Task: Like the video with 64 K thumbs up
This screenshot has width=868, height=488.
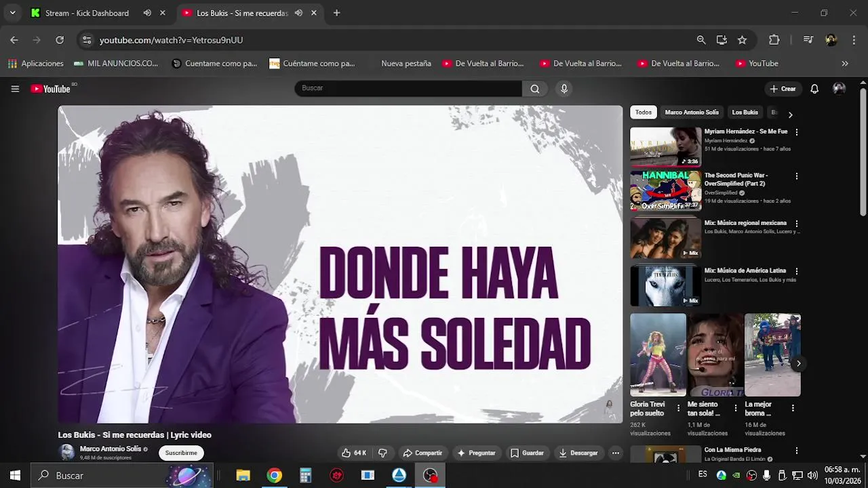Action: [354, 453]
